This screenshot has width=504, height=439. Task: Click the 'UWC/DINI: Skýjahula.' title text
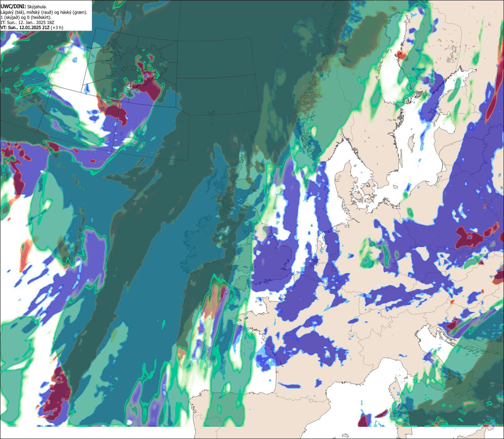pos(24,6)
